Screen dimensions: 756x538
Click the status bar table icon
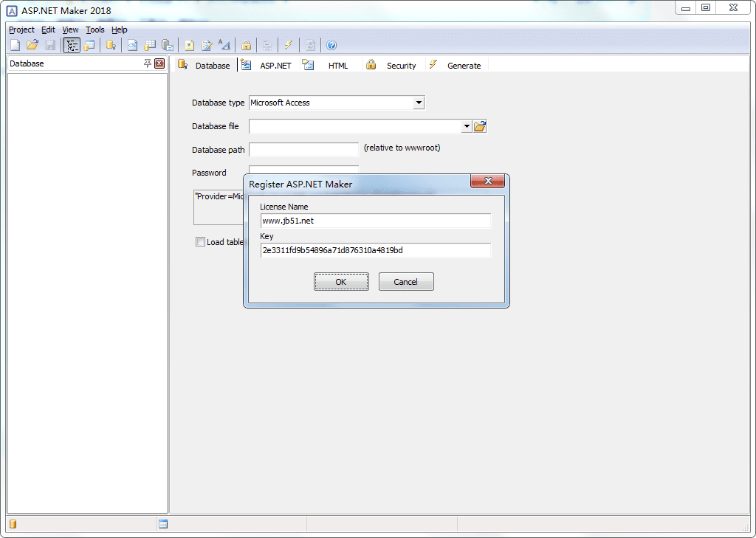coord(163,524)
